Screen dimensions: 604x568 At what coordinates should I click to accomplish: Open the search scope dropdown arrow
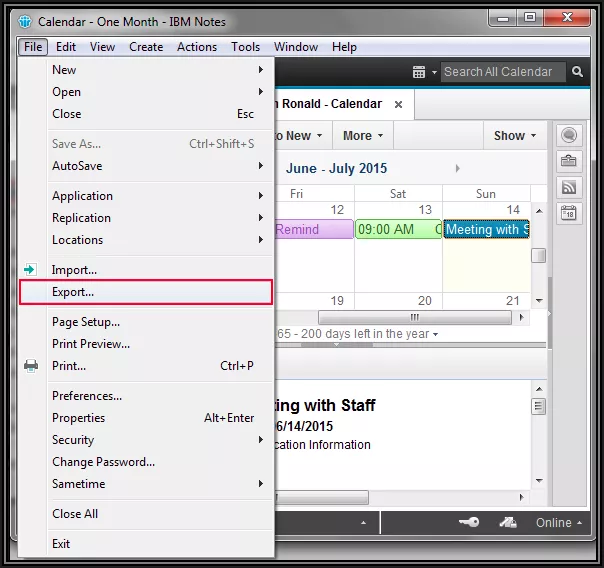tap(434, 72)
